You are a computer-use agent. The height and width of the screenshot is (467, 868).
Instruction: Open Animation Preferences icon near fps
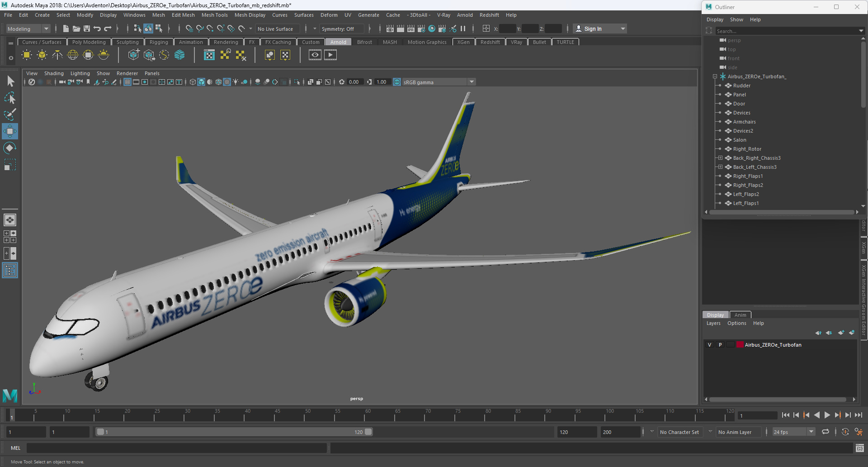tap(859, 432)
